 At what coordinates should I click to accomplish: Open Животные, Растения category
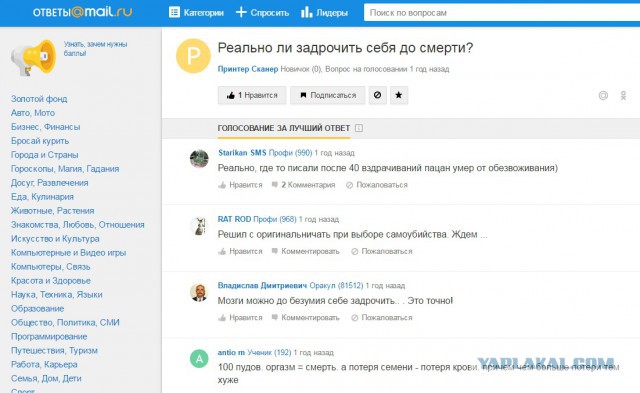point(53,211)
